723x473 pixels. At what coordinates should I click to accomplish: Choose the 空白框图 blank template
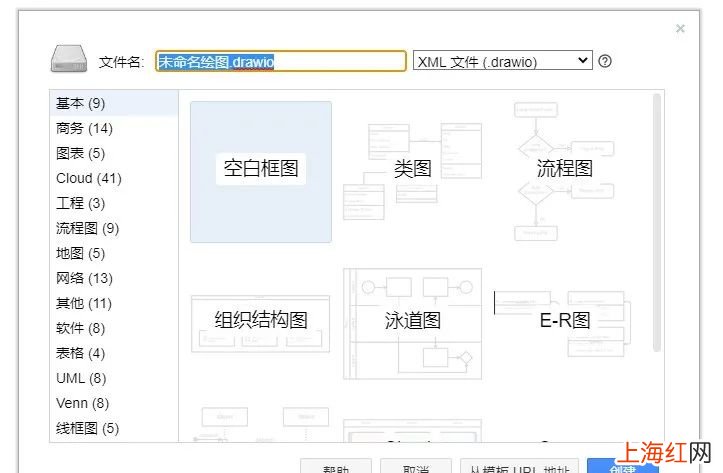[x=261, y=172]
